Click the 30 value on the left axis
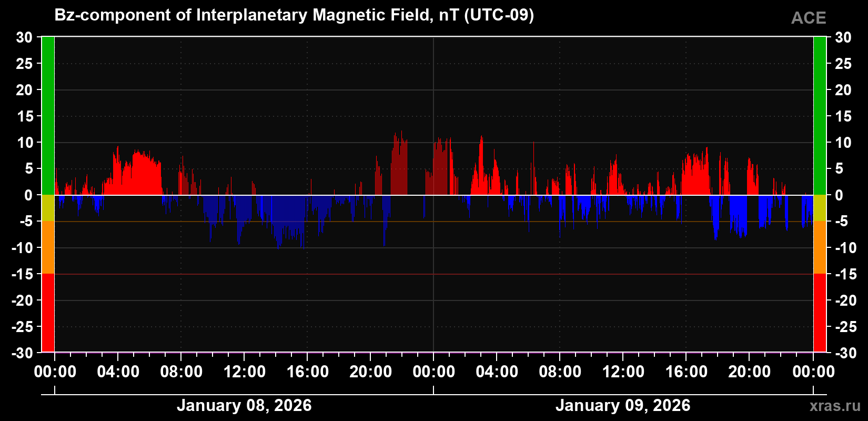Viewport: 868px width, 421px height. [x=24, y=37]
